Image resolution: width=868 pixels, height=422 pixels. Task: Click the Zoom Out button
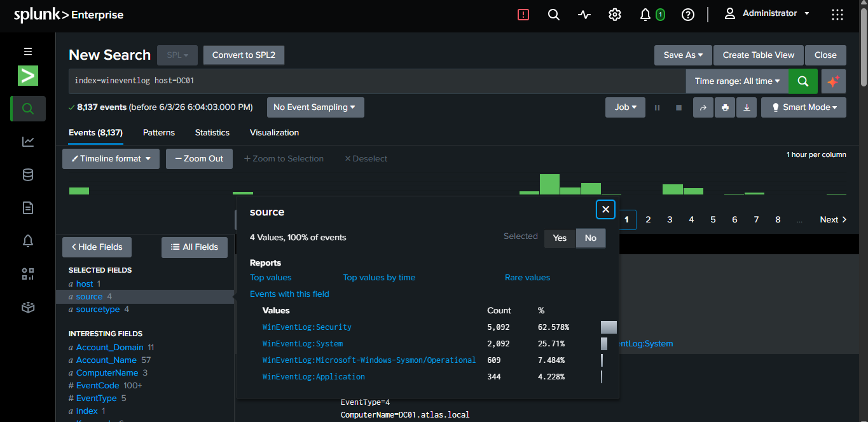coord(199,159)
